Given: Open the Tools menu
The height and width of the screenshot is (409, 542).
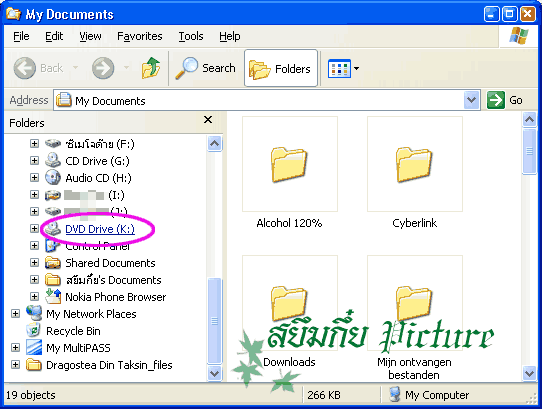Looking at the screenshot, I should (x=191, y=36).
